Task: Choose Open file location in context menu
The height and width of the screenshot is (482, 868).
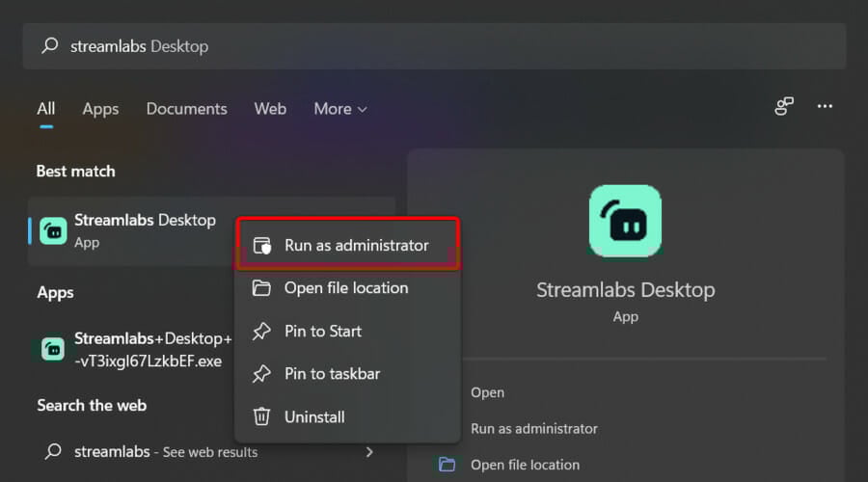Action: (x=347, y=288)
